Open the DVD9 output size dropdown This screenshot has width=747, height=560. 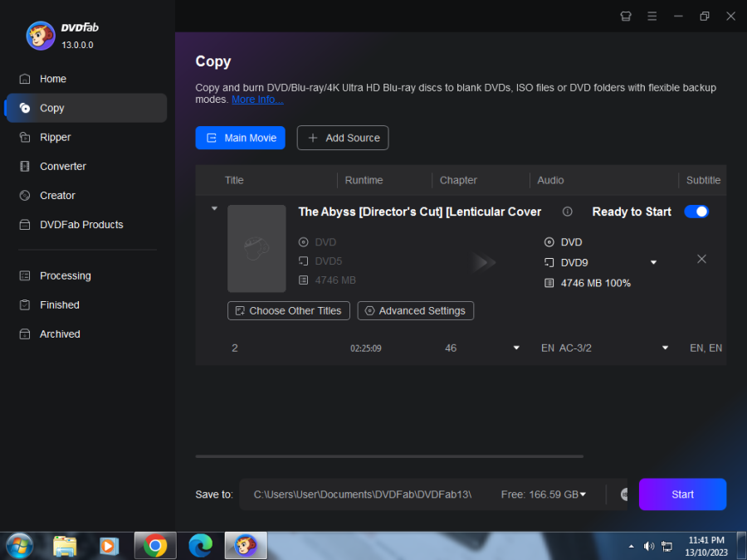653,262
